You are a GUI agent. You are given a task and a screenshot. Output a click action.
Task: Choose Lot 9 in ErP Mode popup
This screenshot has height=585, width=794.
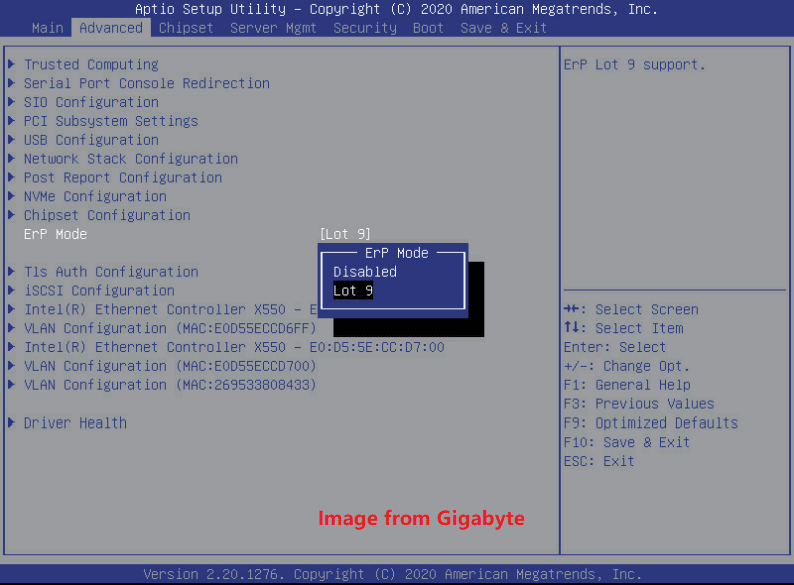(353, 291)
